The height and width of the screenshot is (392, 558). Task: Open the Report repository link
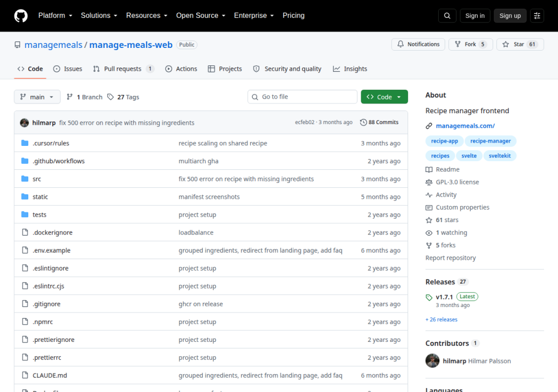click(x=451, y=258)
